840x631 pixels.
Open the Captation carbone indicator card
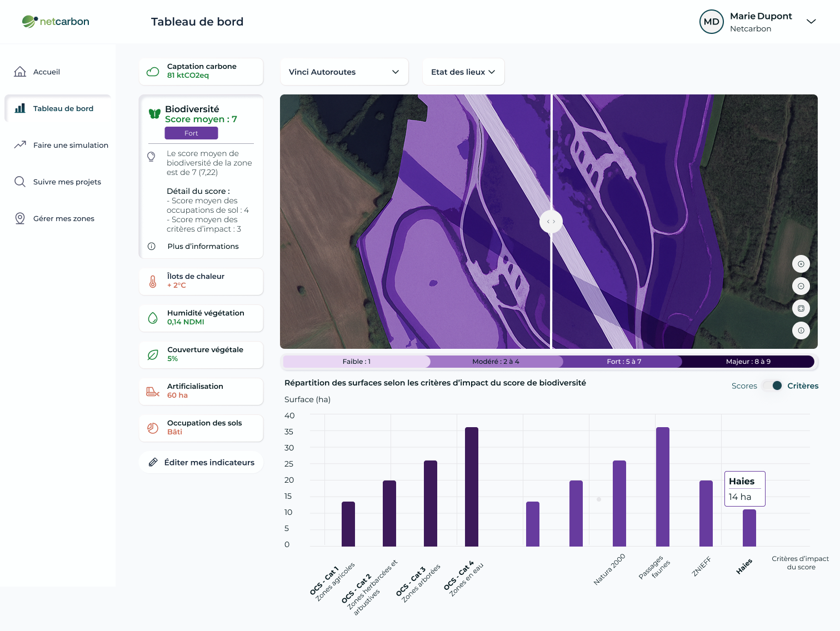click(x=201, y=71)
